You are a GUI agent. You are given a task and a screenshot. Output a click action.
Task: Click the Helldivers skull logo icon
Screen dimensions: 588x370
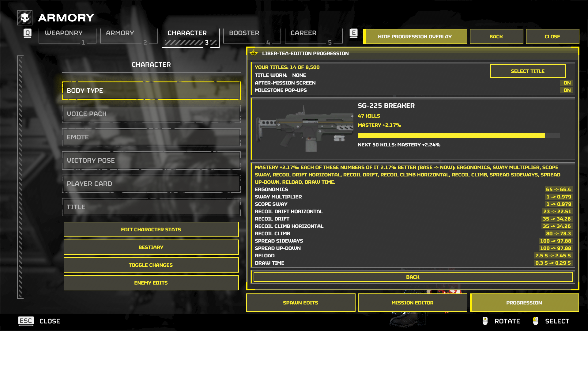click(25, 18)
